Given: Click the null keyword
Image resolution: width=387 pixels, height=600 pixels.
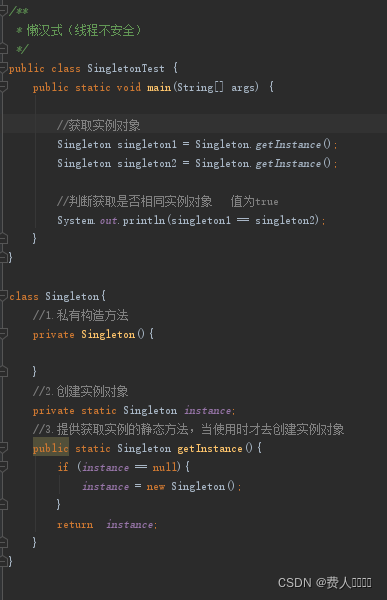Looking at the screenshot, I should pos(165,467).
